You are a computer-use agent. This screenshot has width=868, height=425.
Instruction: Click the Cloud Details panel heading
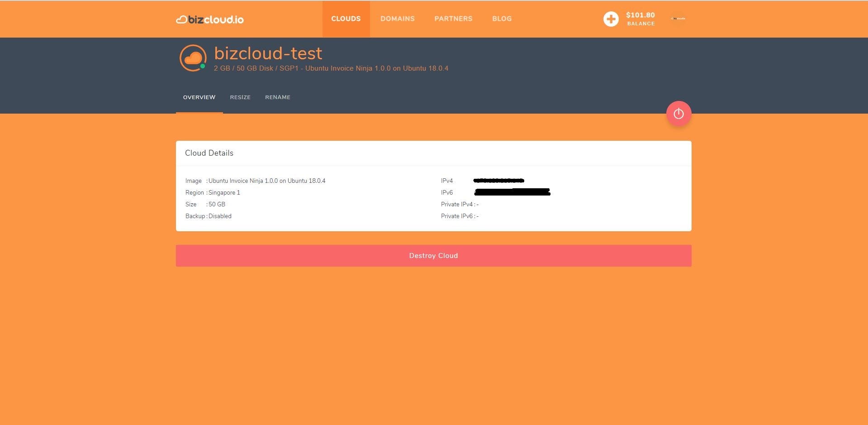(209, 153)
